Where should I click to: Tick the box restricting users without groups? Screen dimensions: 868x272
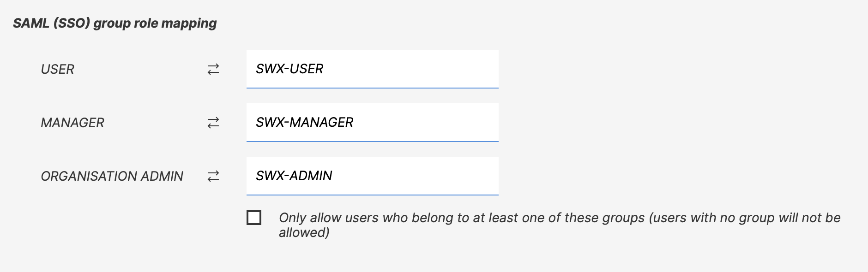coord(254,218)
